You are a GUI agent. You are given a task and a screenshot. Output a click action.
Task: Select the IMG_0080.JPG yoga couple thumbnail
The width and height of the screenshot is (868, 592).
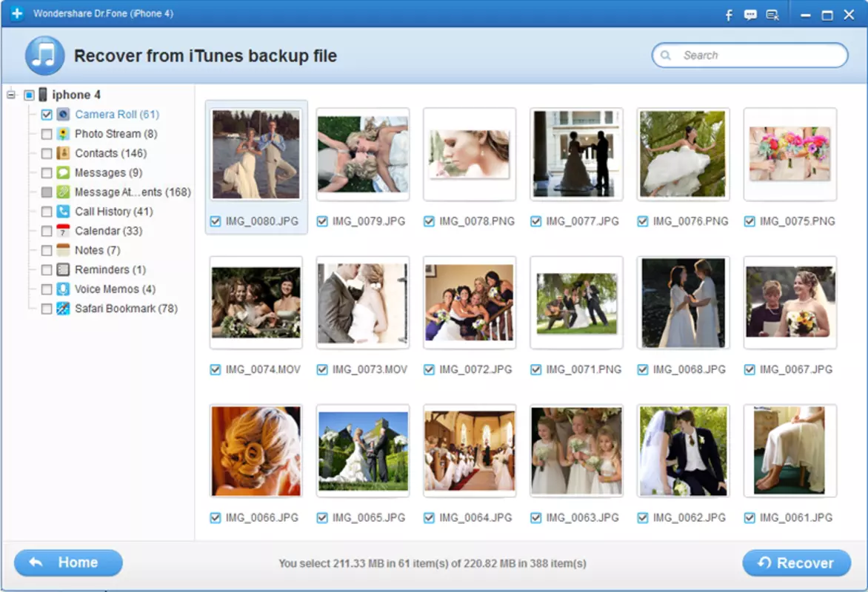click(x=256, y=155)
